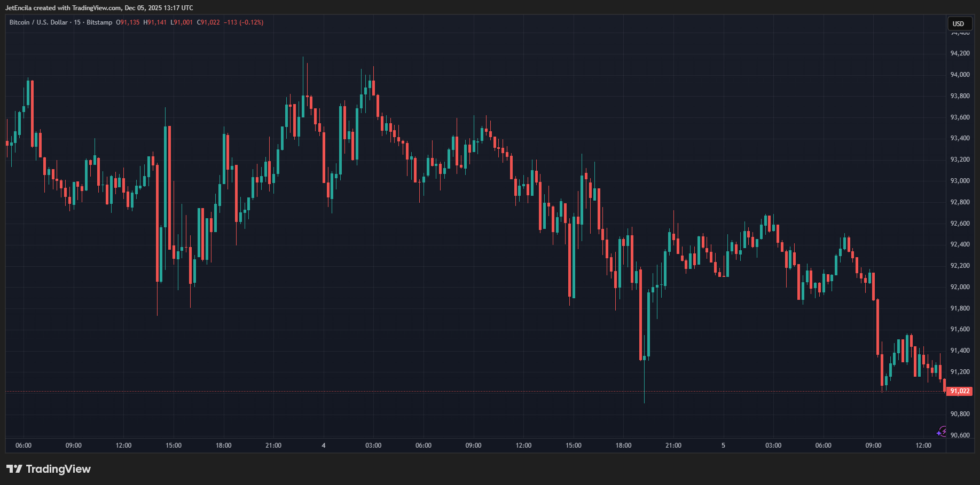
Task: Click the USD currency selector top right
Action: [959, 23]
